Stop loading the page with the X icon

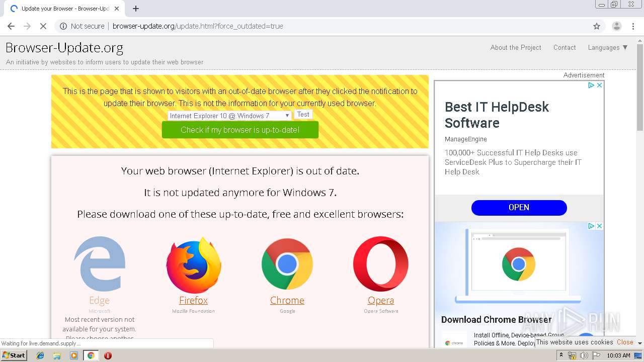43,26
